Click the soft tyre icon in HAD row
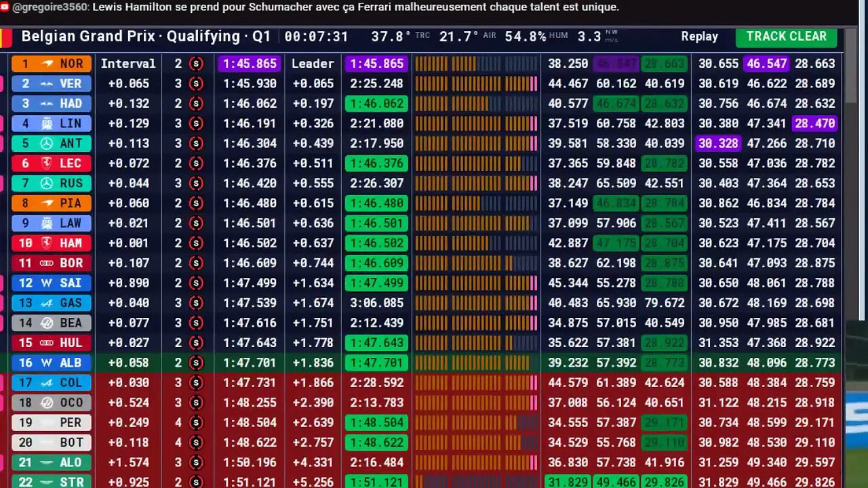Viewport: 868px width, 488px height. click(x=196, y=104)
